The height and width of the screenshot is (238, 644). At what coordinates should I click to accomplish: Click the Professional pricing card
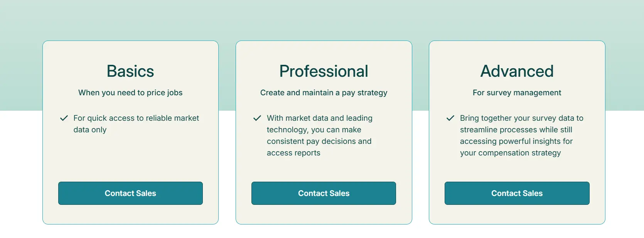click(x=324, y=170)
